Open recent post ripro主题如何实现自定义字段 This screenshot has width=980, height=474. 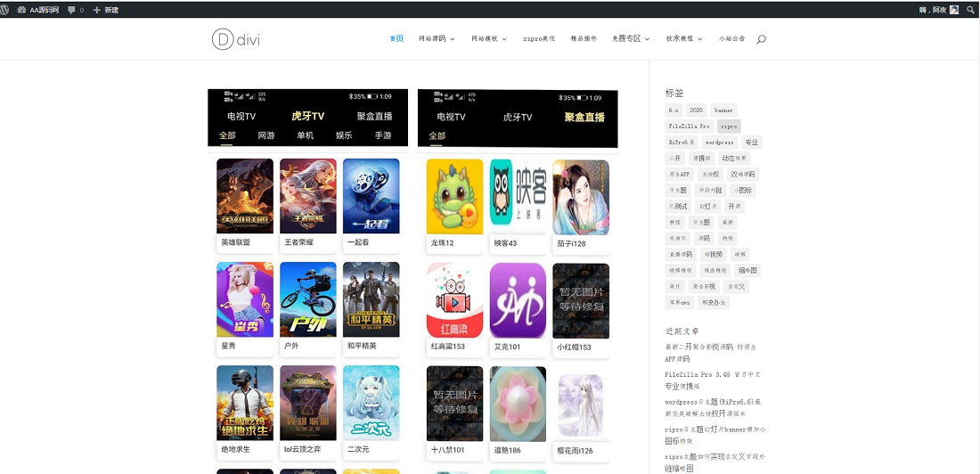tap(715, 462)
